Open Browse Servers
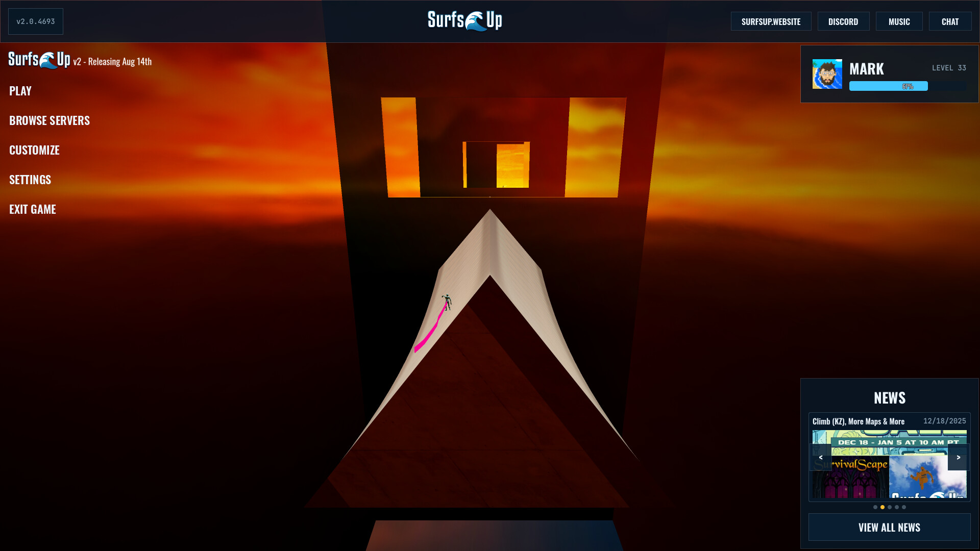Viewport: 980px width, 551px height. pos(50,120)
